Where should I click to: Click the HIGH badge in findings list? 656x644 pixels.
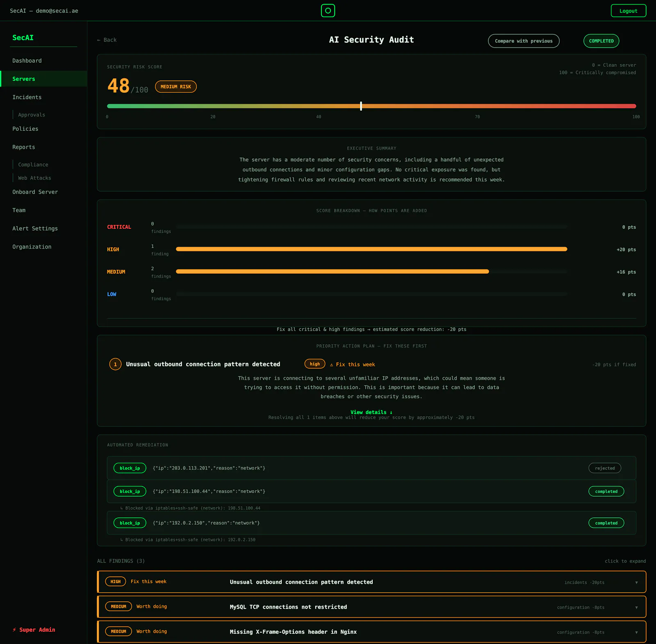point(116,582)
